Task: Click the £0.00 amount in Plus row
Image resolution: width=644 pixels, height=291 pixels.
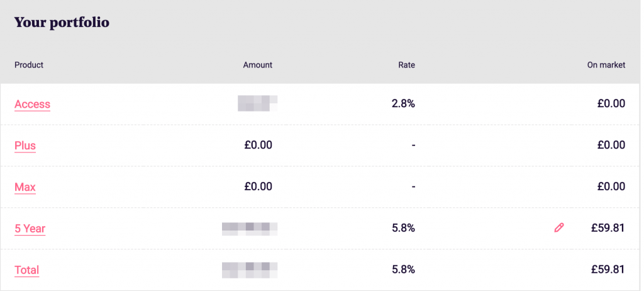Action: [x=258, y=145]
